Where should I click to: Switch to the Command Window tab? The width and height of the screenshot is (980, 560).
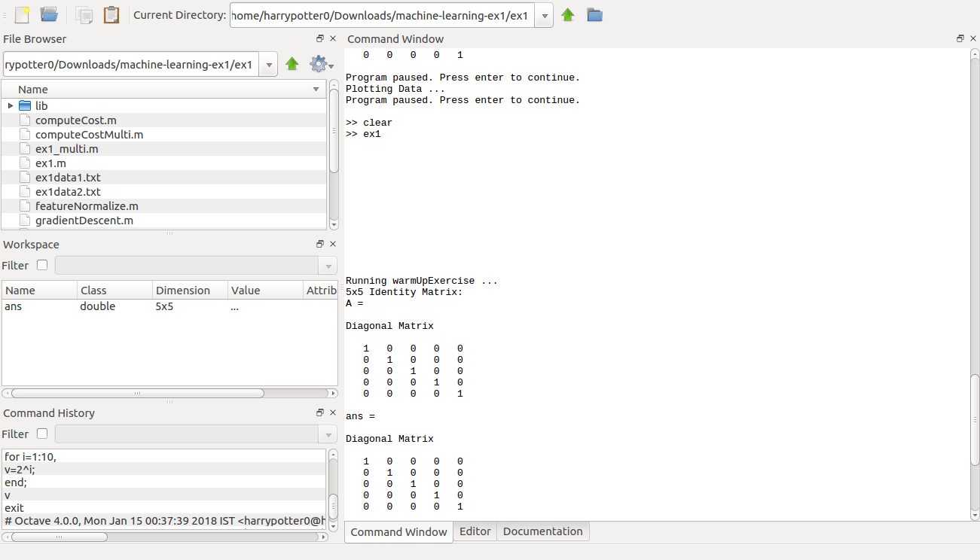coord(398,532)
